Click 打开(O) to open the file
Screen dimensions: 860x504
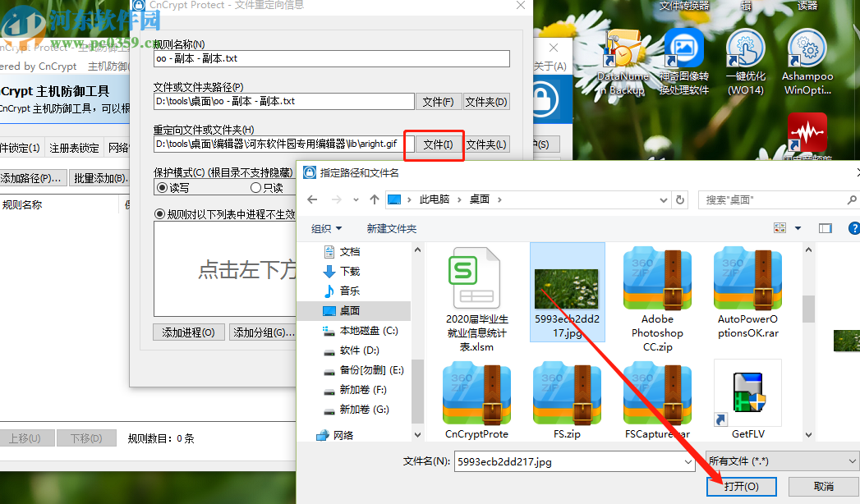[x=741, y=487]
